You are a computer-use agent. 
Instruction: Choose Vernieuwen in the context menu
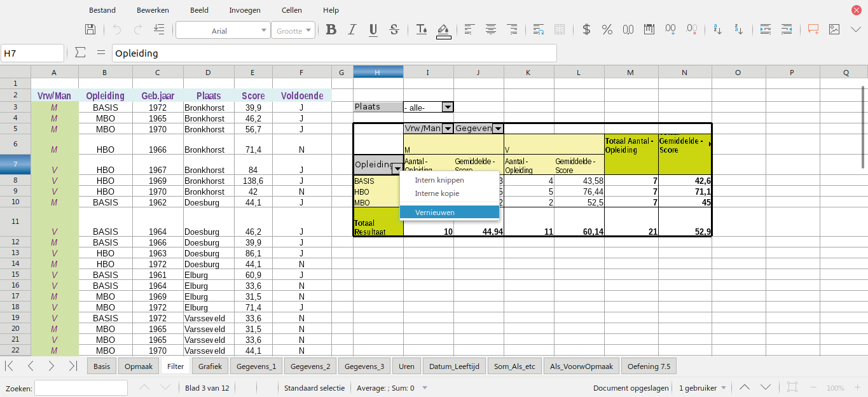(435, 212)
